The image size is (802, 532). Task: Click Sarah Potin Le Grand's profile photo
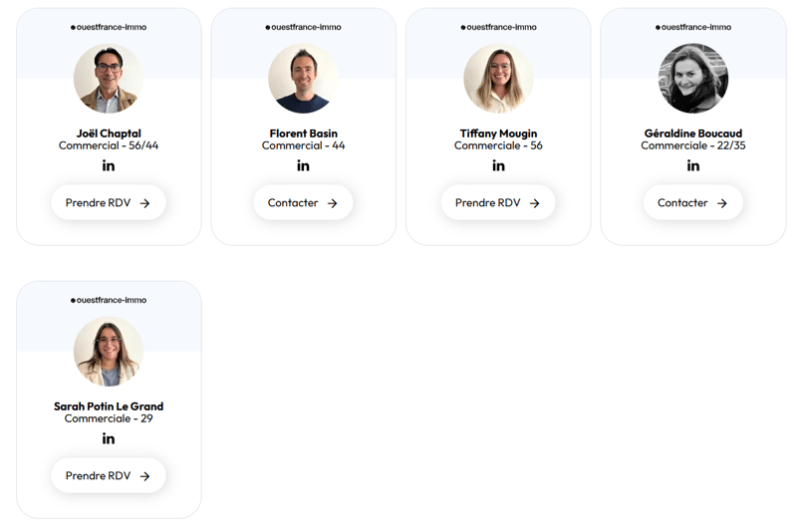[109, 352]
